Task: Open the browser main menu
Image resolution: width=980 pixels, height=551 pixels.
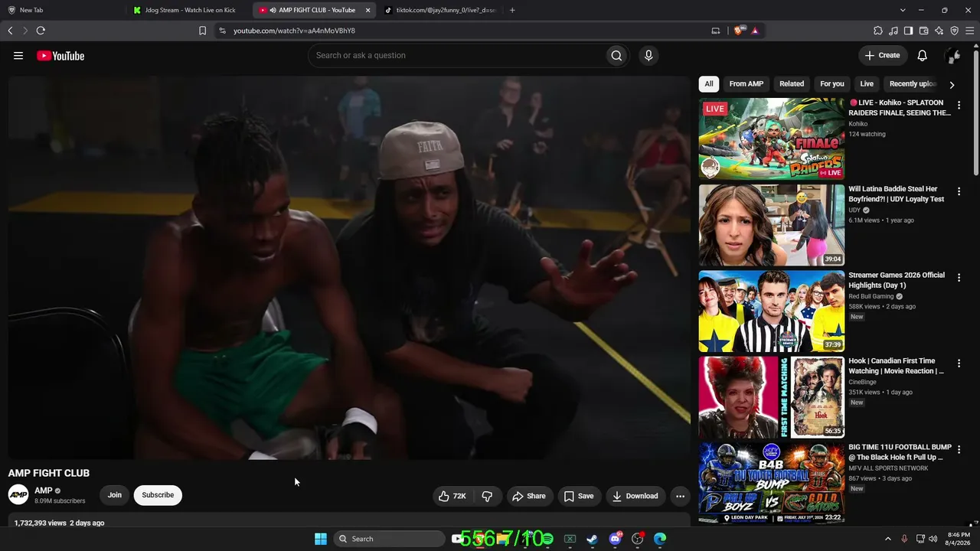Action: click(969, 31)
